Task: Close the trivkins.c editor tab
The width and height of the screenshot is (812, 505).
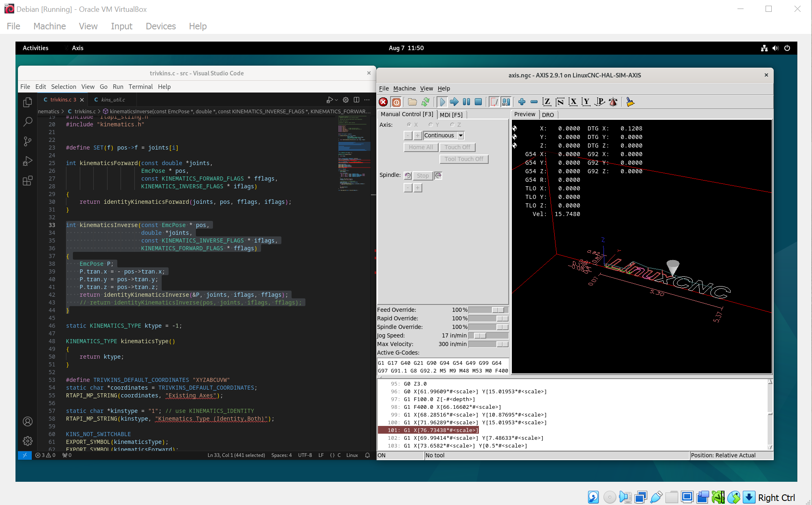Action: [x=82, y=100]
